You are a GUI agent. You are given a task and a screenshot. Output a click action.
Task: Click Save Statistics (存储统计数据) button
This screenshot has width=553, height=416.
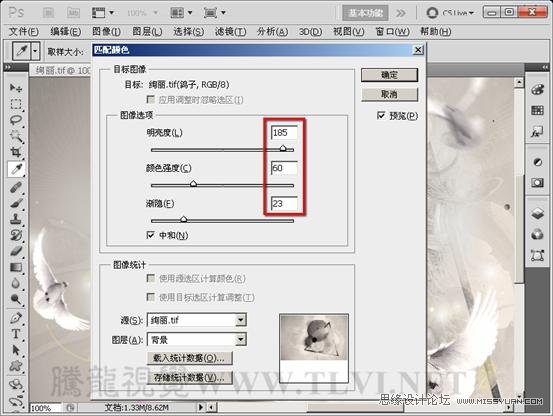point(189,378)
